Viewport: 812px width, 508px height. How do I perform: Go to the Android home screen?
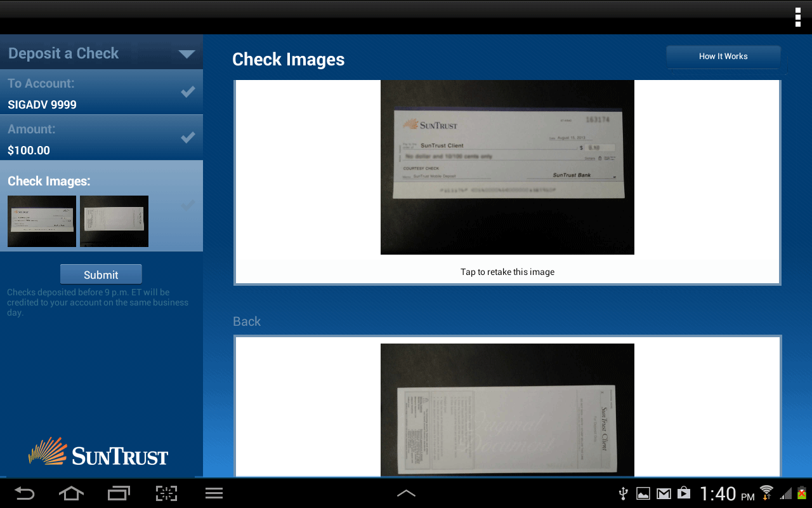(71, 493)
